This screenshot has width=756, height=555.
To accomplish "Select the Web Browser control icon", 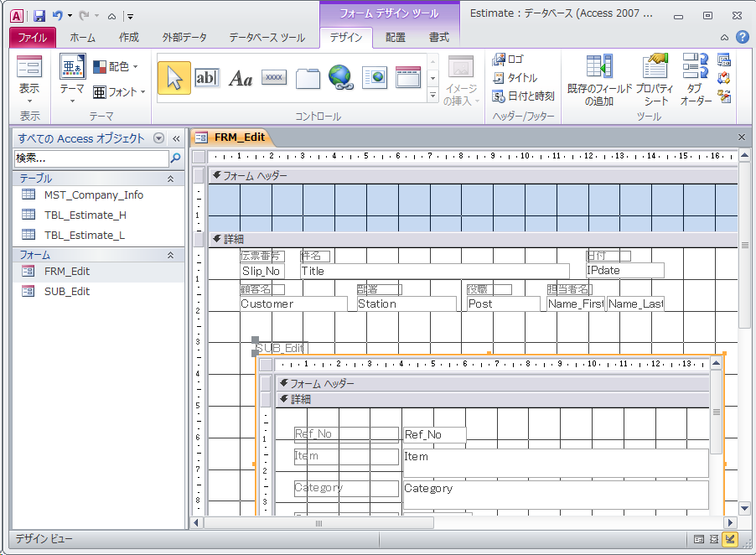I will [x=375, y=78].
